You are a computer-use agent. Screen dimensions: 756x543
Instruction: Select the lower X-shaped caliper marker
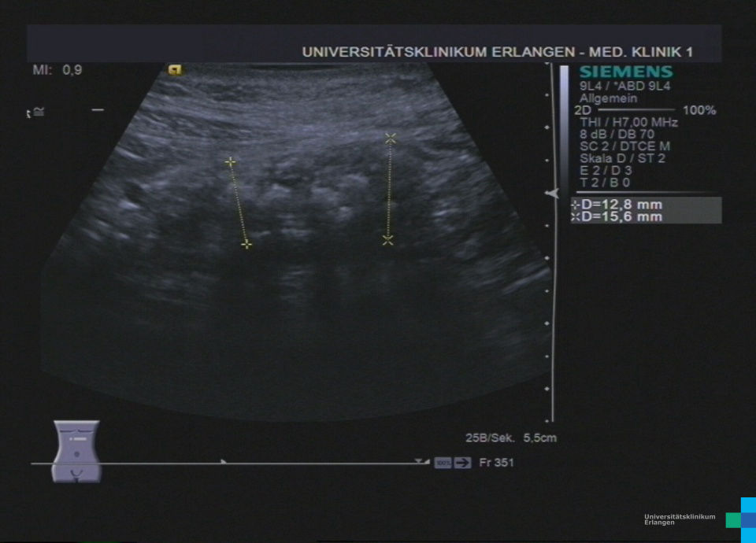(x=387, y=240)
